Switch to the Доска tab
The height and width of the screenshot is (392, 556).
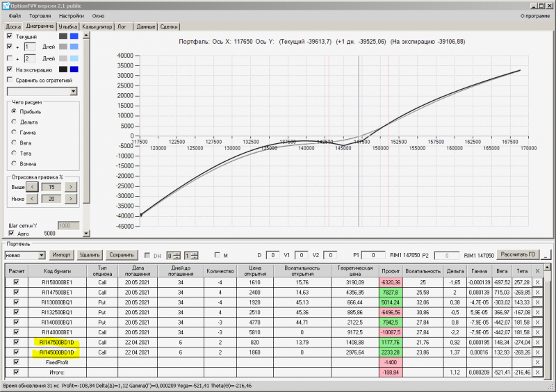coord(13,26)
